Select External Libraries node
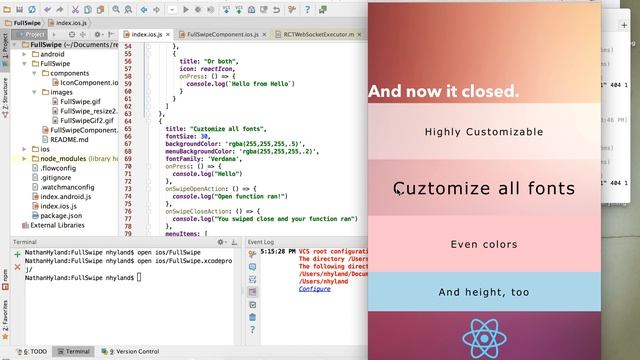Screen dimensions: 640x360 coord(53,225)
